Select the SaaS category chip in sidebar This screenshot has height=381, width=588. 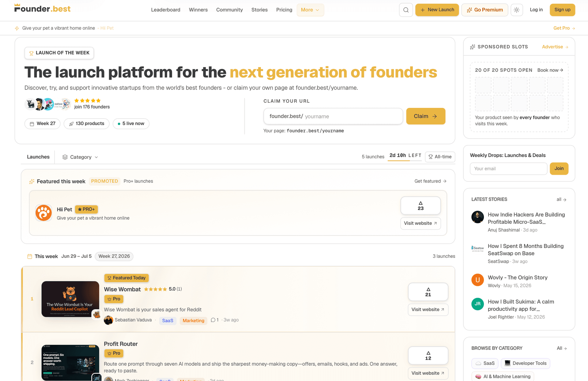pos(485,363)
